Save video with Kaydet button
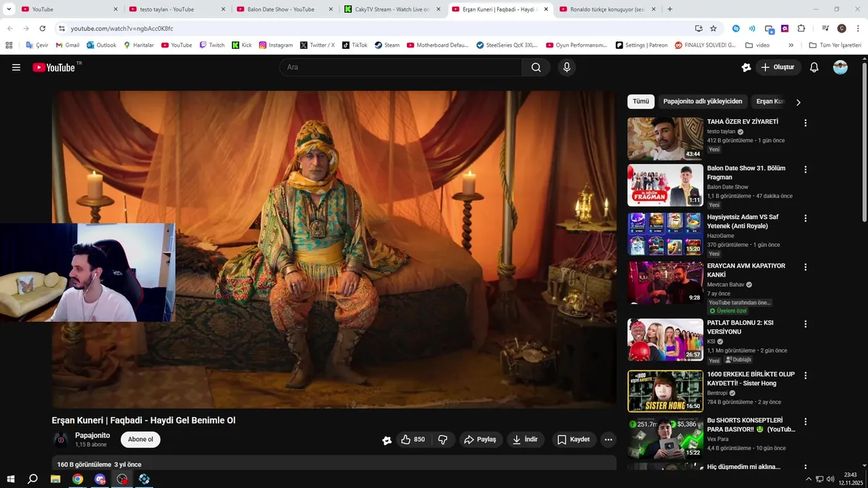Screen dimensions: 868x488 [x=574, y=439]
